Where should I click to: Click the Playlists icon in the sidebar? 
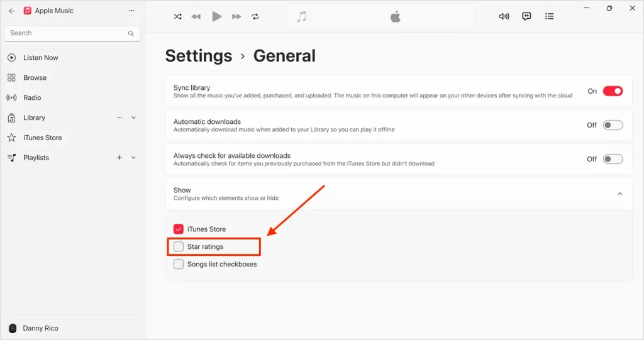tap(11, 158)
